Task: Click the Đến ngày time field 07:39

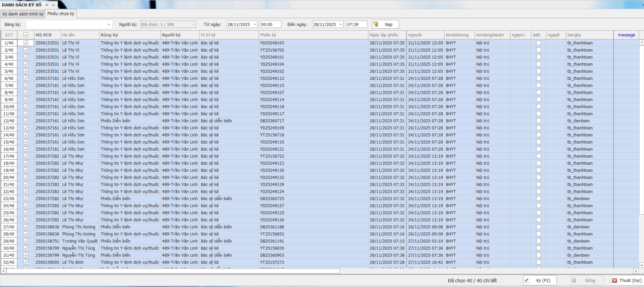Action: point(356,24)
